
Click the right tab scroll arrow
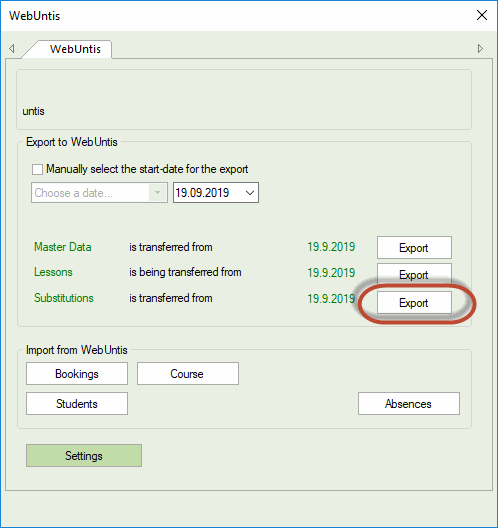[x=480, y=48]
